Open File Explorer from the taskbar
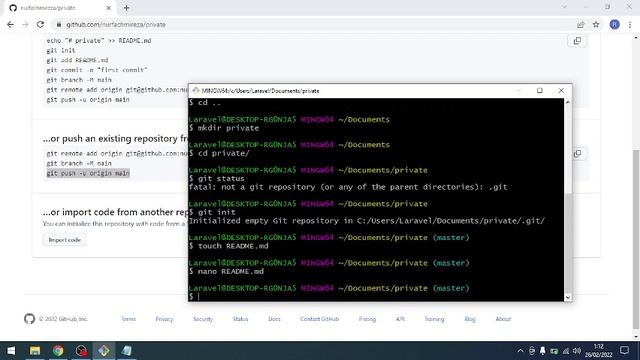Screen dimensions: 640x360 35,351
